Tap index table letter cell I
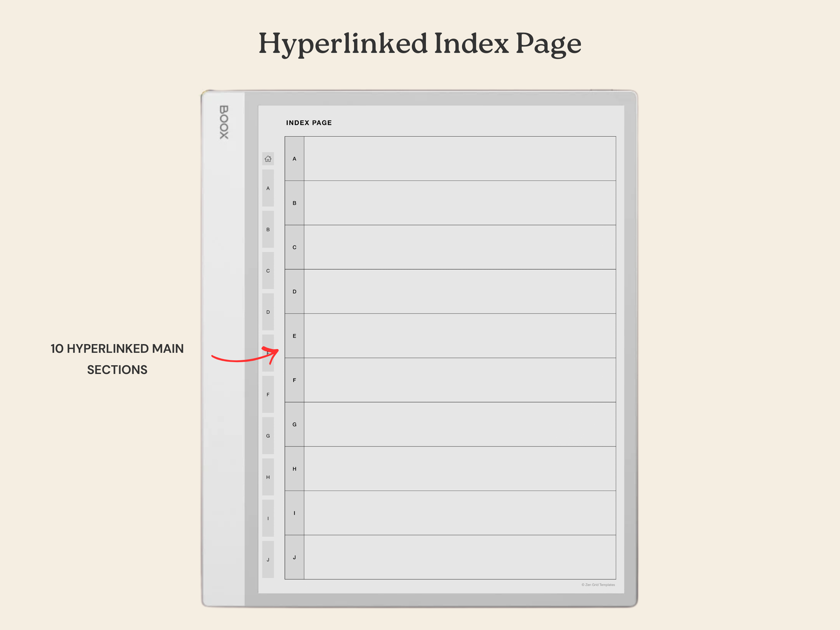This screenshot has height=630, width=840. click(x=294, y=513)
